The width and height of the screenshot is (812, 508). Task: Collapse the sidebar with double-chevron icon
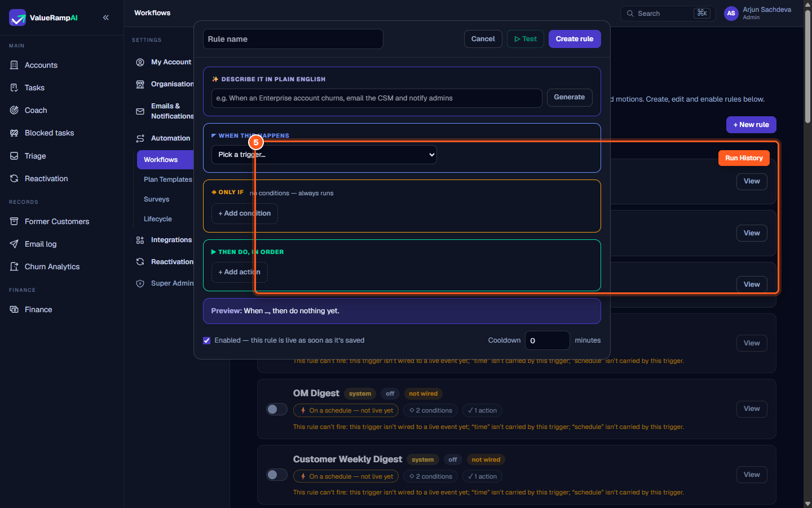click(x=106, y=17)
